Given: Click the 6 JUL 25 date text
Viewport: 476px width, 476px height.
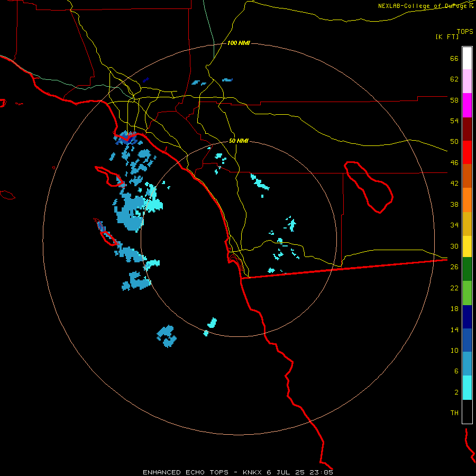Looking at the screenshot, I should pos(286,472).
